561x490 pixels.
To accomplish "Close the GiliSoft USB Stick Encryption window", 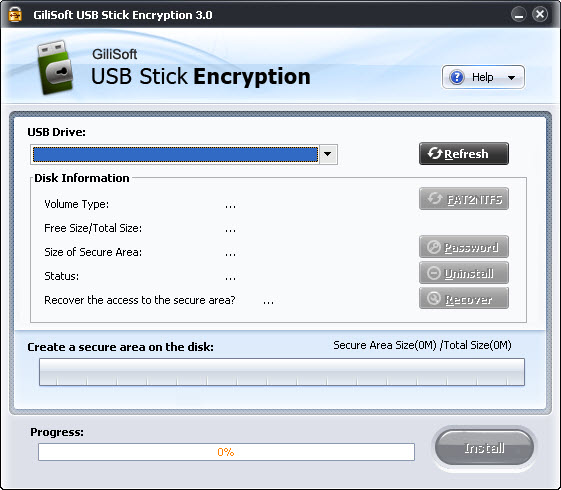I will click(x=540, y=14).
